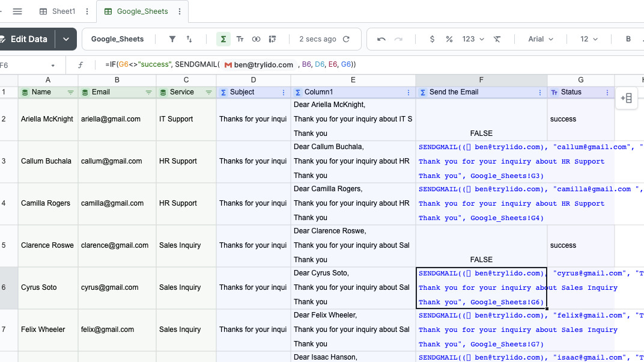Screen dimensions: 644x362
Task: Switch to the Sheet1 tab
Action: tap(58, 11)
